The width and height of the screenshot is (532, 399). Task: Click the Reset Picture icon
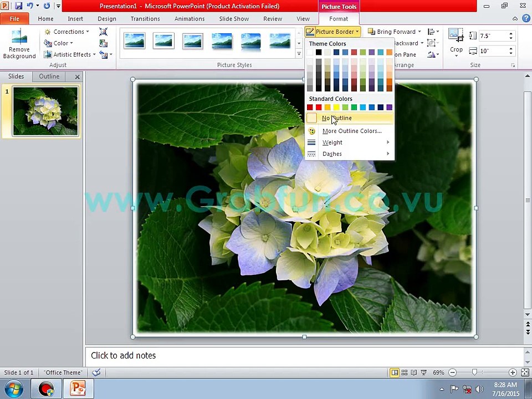pyautogui.click(x=104, y=54)
